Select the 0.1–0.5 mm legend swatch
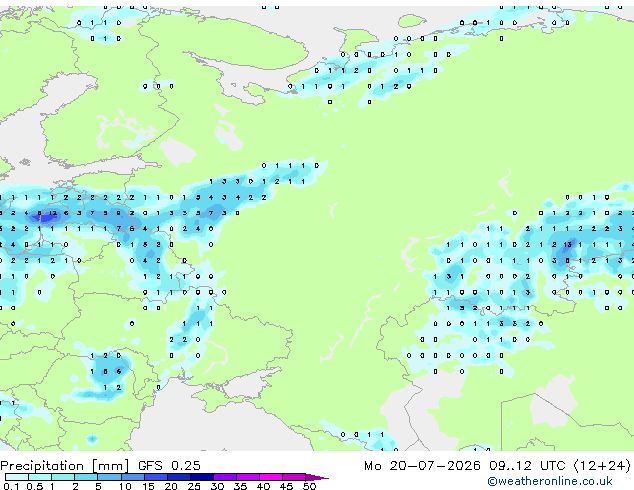Screen dimensions: 634x490 (x=17, y=477)
